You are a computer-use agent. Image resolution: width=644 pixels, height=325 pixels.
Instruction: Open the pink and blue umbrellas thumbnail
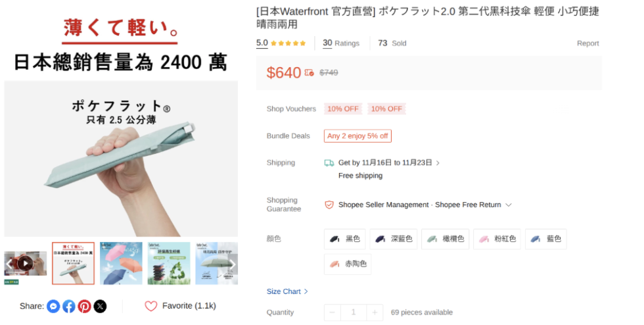point(121,263)
